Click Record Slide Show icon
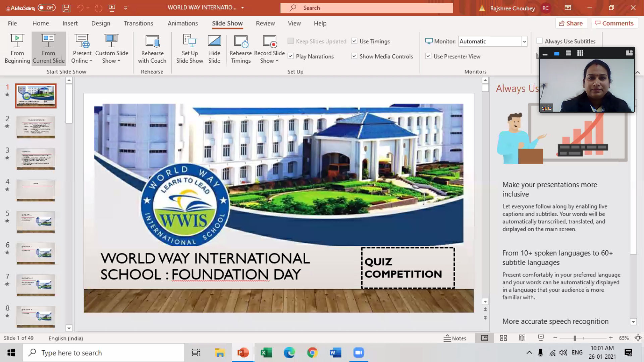 click(x=269, y=41)
